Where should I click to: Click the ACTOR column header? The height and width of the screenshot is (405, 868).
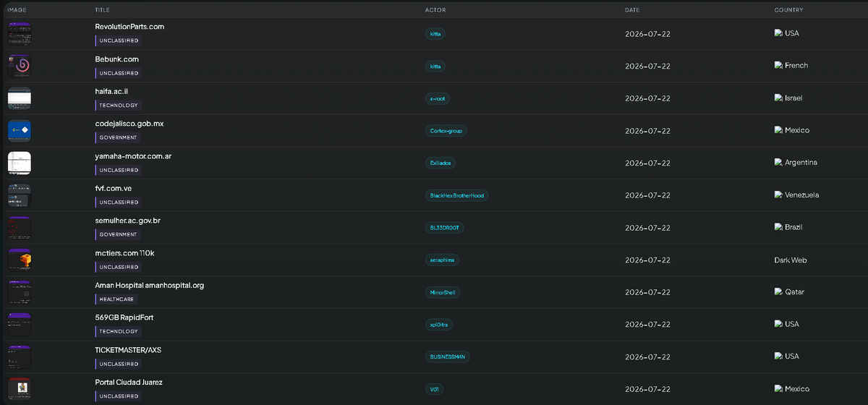coord(434,10)
